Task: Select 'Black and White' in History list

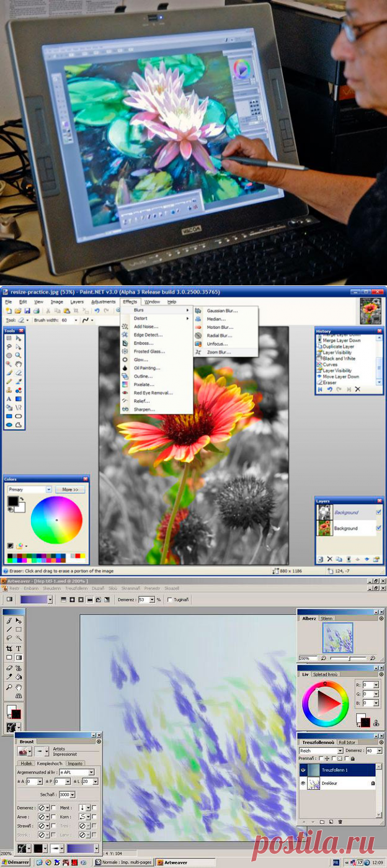Action: [339, 359]
